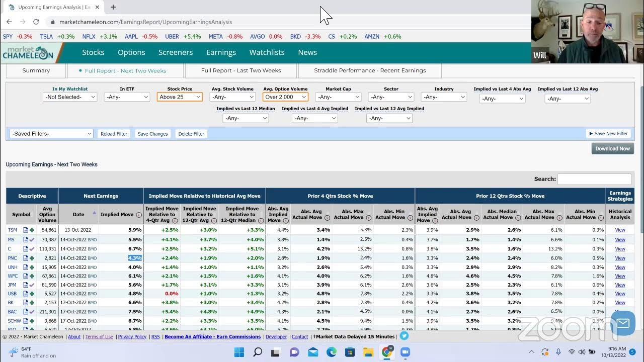Screen dimensions: 644x362
Task: Open File Explorer from taskbar
Action: [x=368, y=352]
